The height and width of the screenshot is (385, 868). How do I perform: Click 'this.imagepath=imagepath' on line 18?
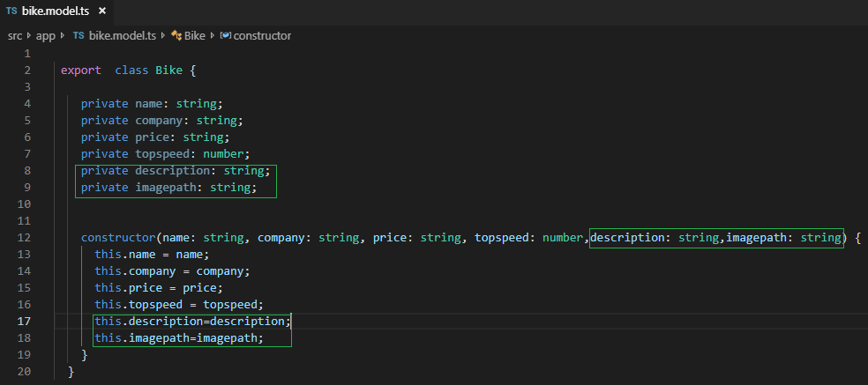pyautogui.click(x=179, y=338)
